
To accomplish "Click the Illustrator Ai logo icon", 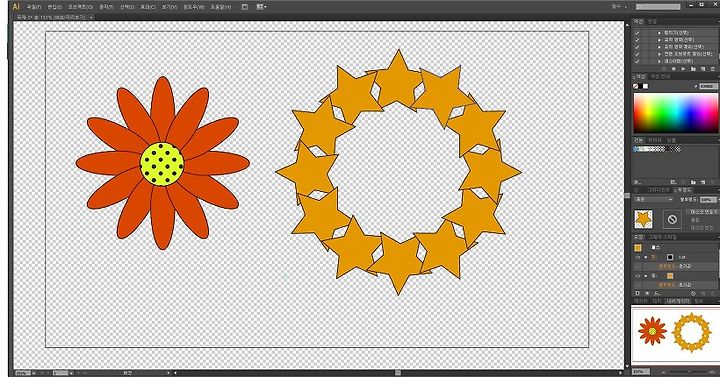I will [16, 7].
